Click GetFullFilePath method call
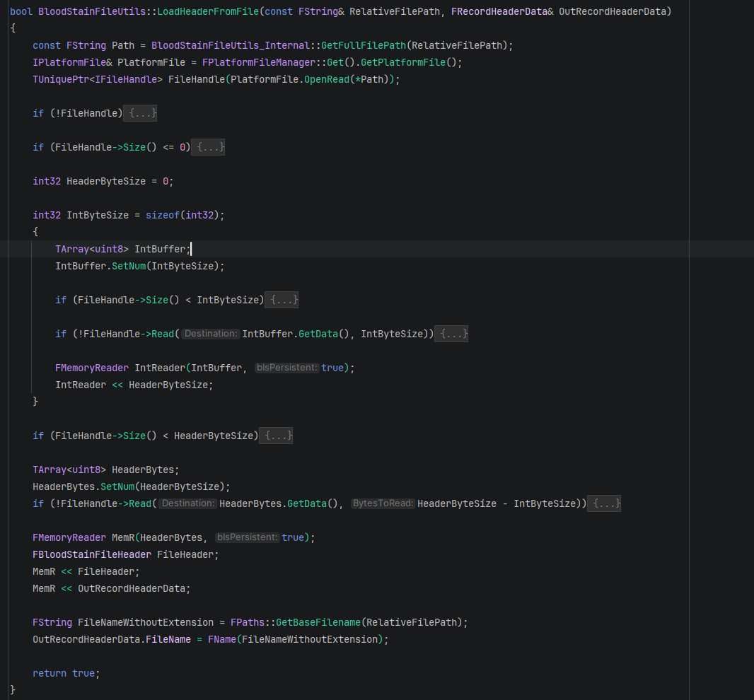This screenshot has width=754, height=700. point(364,46)
